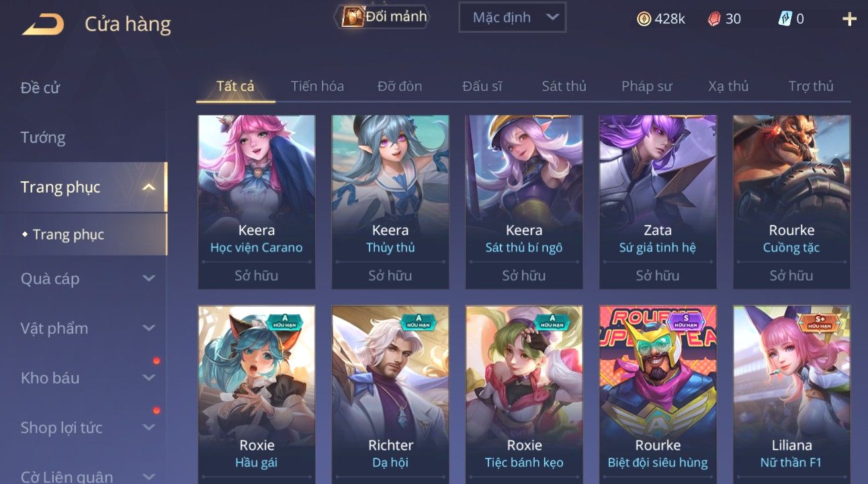This screenshot has height=484, width=868.
Task: Open Tướng in the left sidebar
Action: [x=43, y=138]
